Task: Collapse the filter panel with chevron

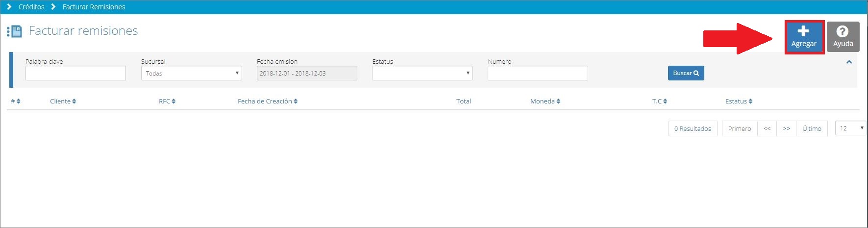Action: 849,62
